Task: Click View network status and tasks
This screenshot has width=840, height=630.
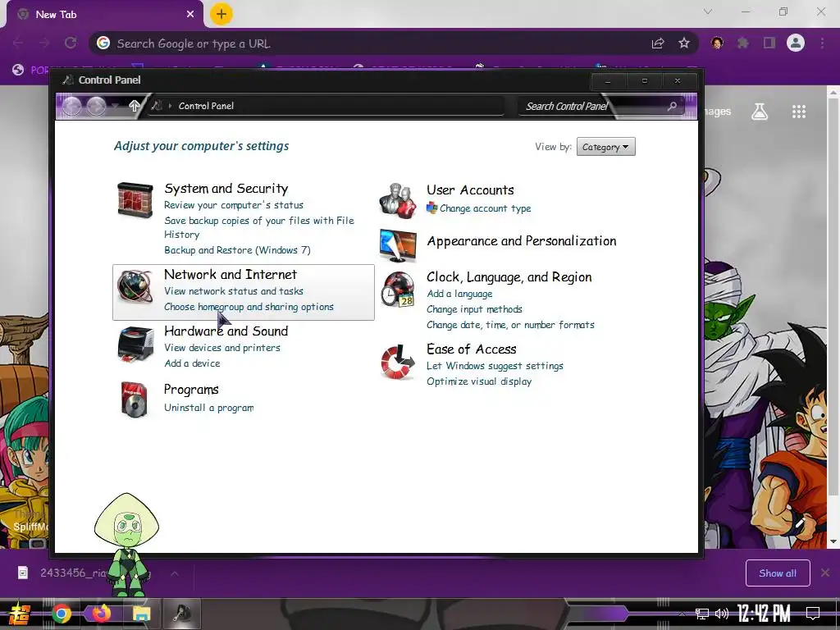Action: pyautogui.click(x=234, y=291)
